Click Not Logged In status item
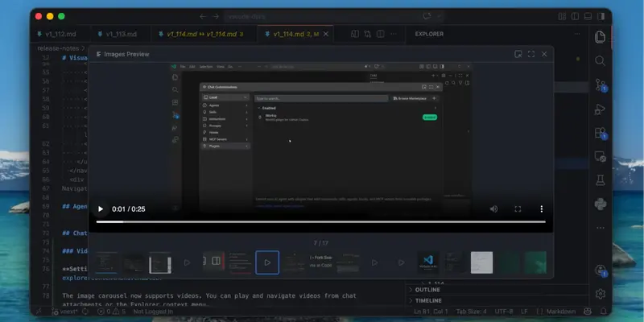Screen dimensions: 644x322 153,312
